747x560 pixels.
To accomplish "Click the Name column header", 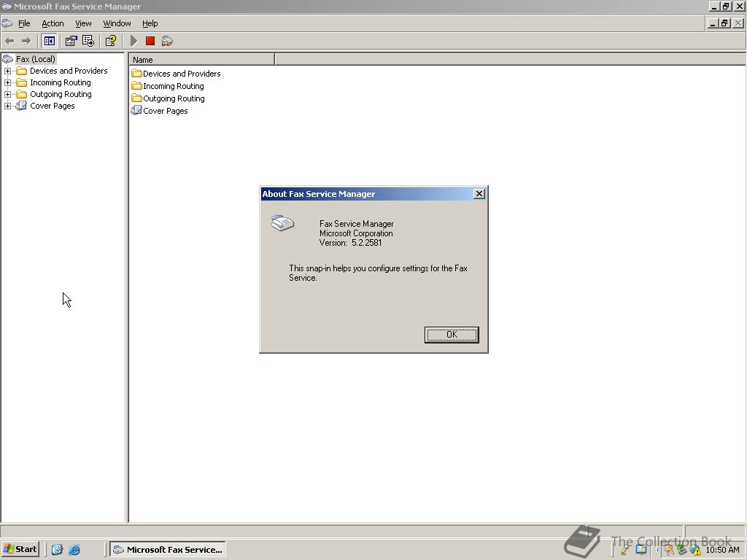I will click(x=202, y=60).
